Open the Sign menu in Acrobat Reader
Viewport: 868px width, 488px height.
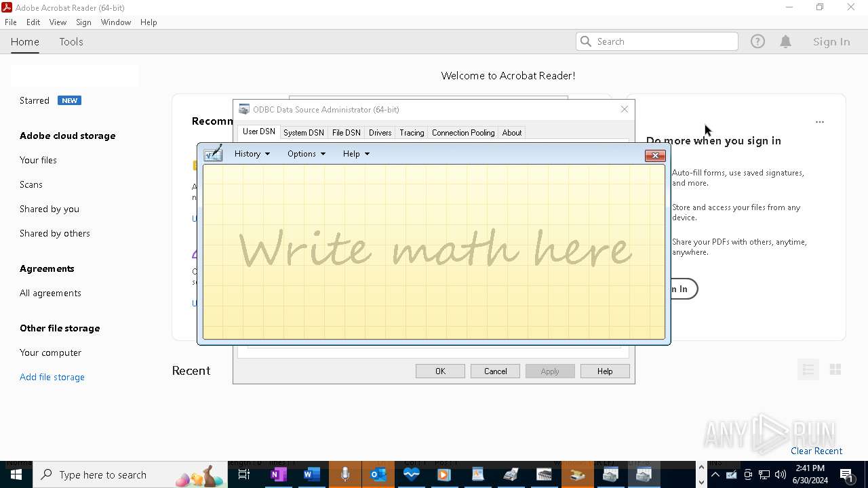pyautogui.click(x=83, y=22)
